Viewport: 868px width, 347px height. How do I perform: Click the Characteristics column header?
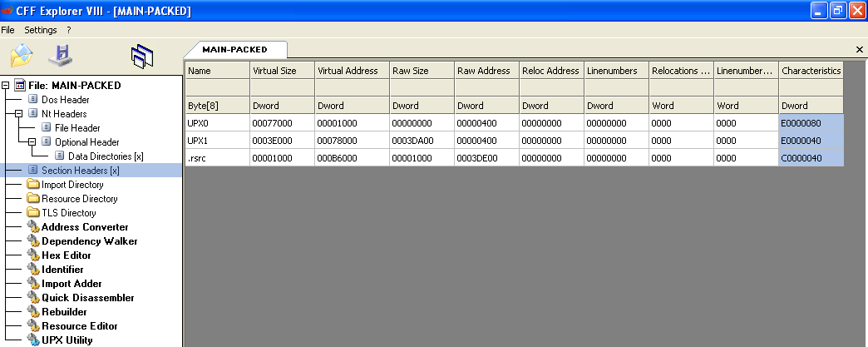point(811,71)
